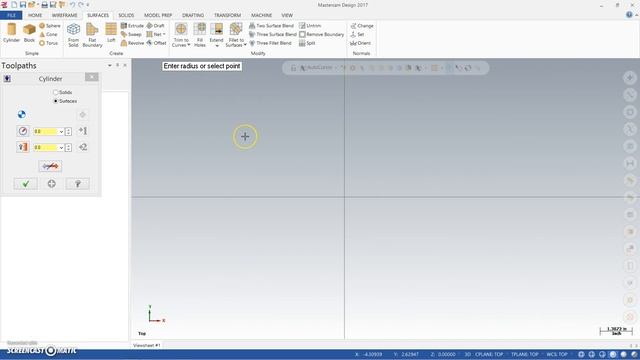Select the Surfaces radio button
Screen dimensions: 640x360
[x=56, y=101]
